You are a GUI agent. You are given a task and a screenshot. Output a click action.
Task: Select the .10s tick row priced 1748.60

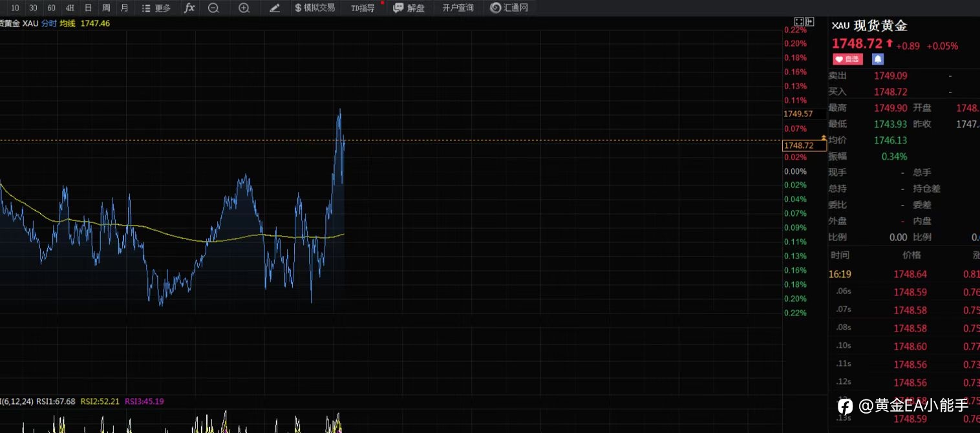[x=904, y=346]
